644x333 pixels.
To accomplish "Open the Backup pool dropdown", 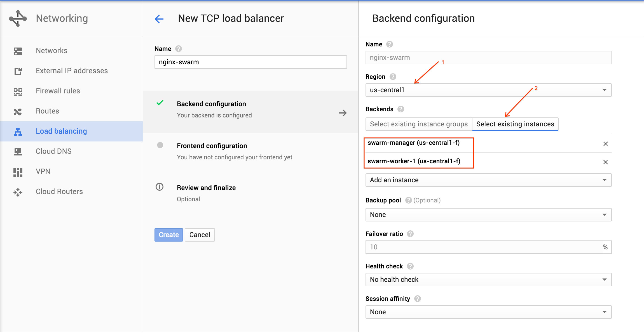I will point(488,215).
